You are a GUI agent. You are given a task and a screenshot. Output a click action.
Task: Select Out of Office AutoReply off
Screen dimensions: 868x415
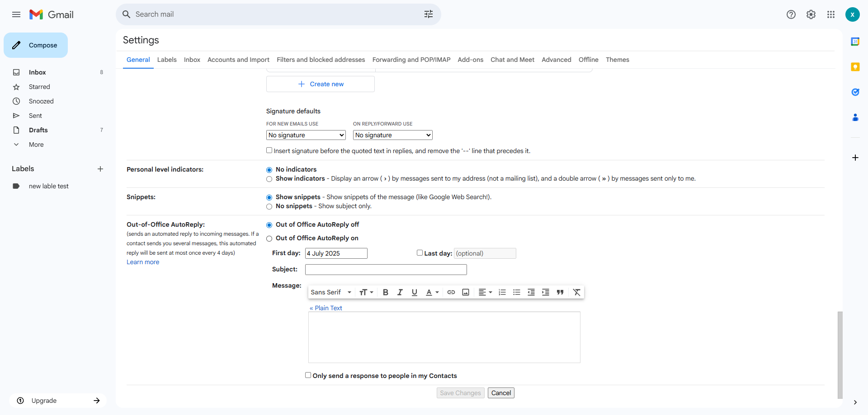269,225
